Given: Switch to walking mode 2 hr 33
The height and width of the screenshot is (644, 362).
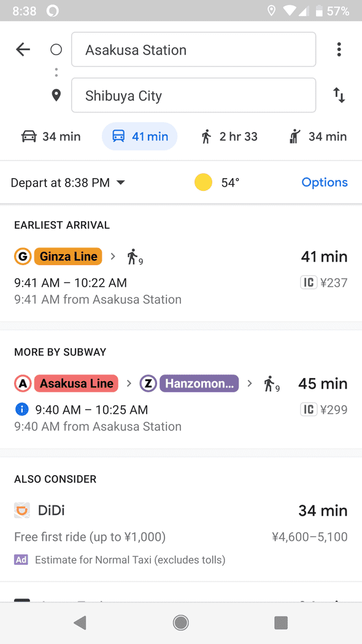Looking at the screenshot, I should 229,136.
